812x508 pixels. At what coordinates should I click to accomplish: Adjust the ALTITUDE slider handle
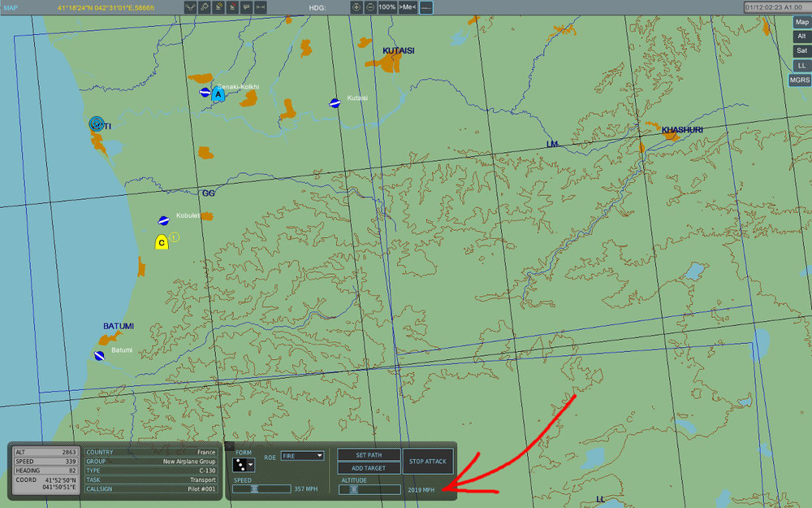(x=354, y=488)
